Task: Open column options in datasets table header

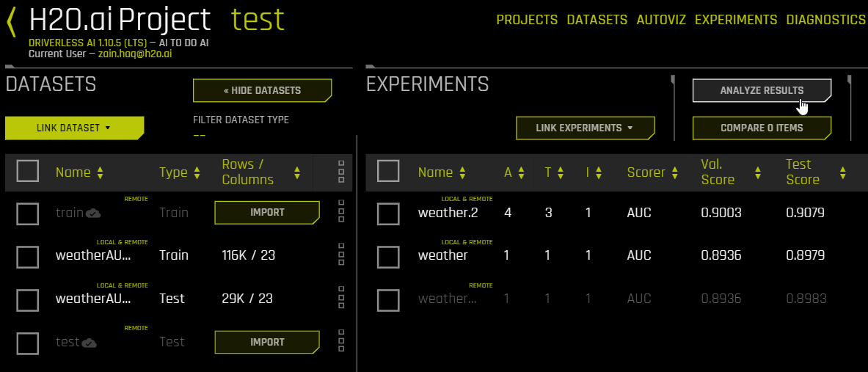Action: click(341, 172)
